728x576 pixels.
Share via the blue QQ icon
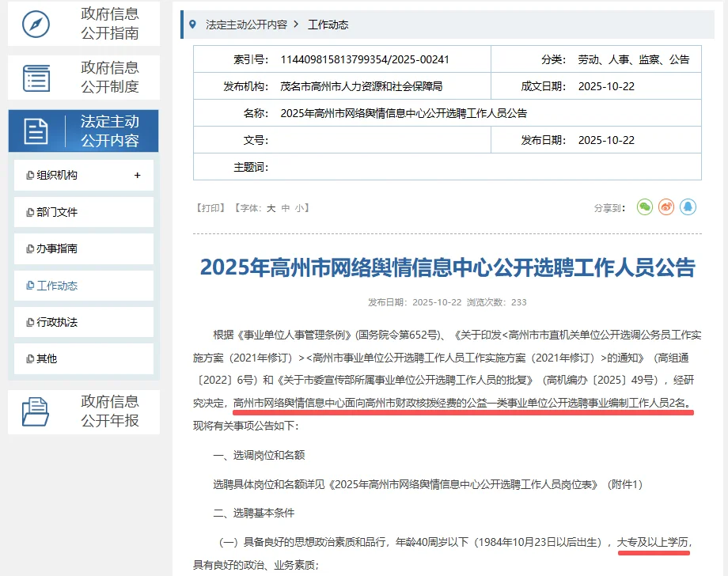click(688, 207)
